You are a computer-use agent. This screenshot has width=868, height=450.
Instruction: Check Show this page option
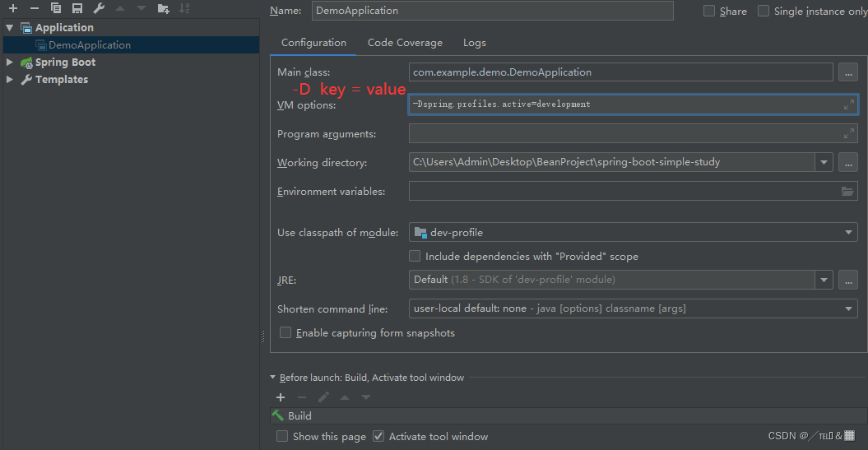(282, 436)
